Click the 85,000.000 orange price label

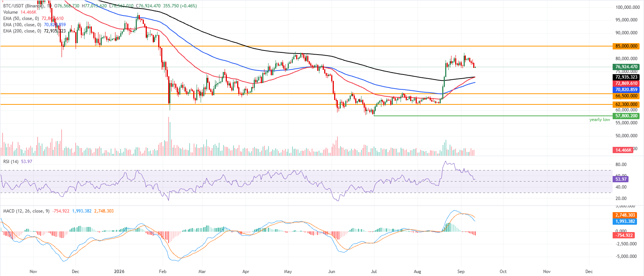click(626, 46)
